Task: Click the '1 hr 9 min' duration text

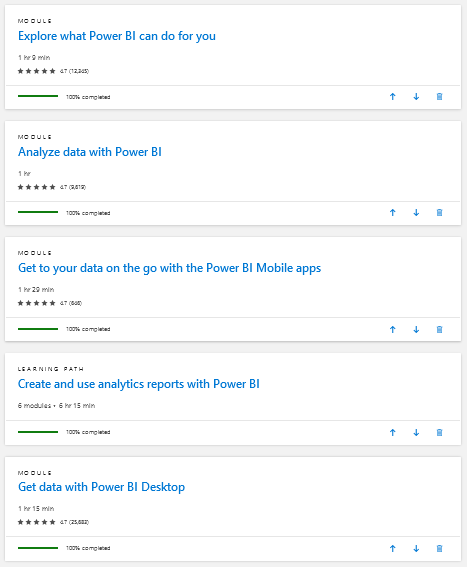Action: pos(34,57)
